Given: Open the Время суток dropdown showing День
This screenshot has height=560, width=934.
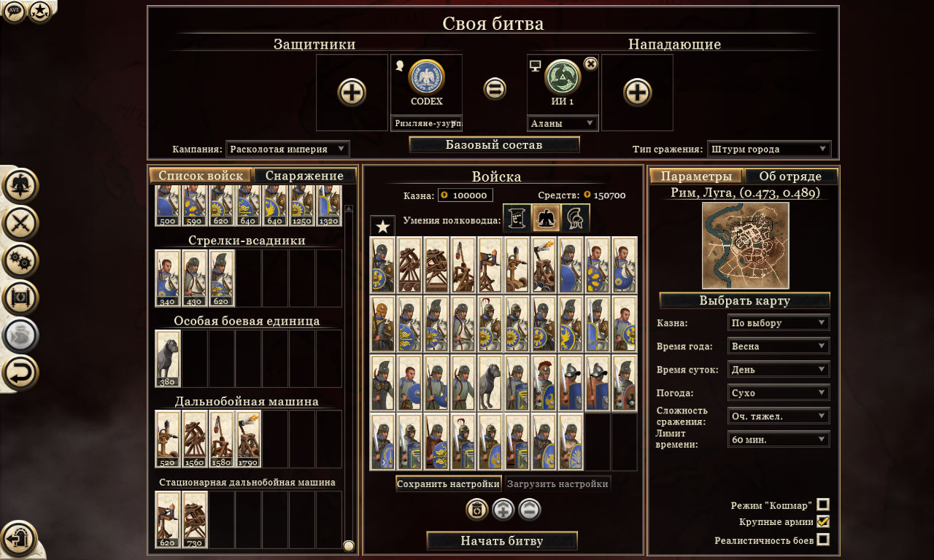Looking at the screenshot, I should (779, 369).
